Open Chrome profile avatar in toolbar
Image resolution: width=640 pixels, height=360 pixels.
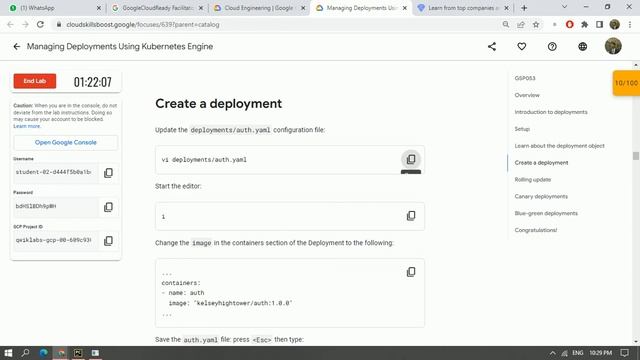pyautogui.click(x=614, y=24)
